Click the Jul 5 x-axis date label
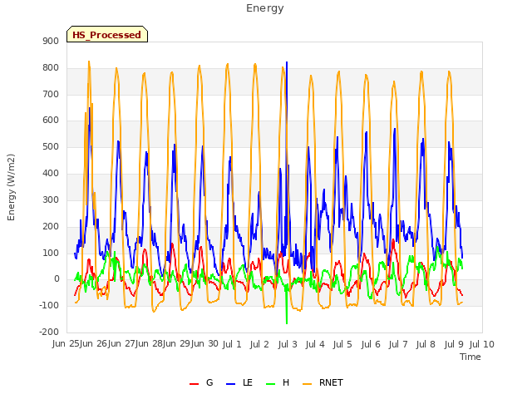Viewport: 532px width, 399px height. click(x=342, y=344)
